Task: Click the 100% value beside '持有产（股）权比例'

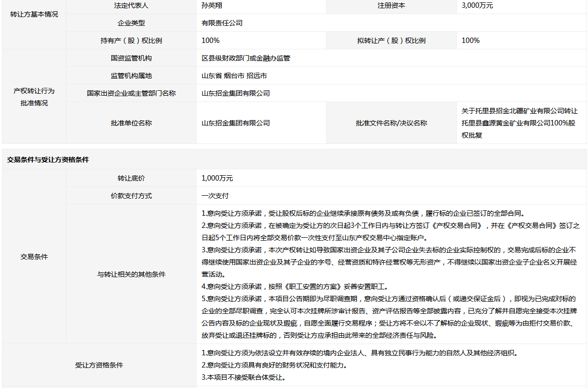Action: pos(211,41)
